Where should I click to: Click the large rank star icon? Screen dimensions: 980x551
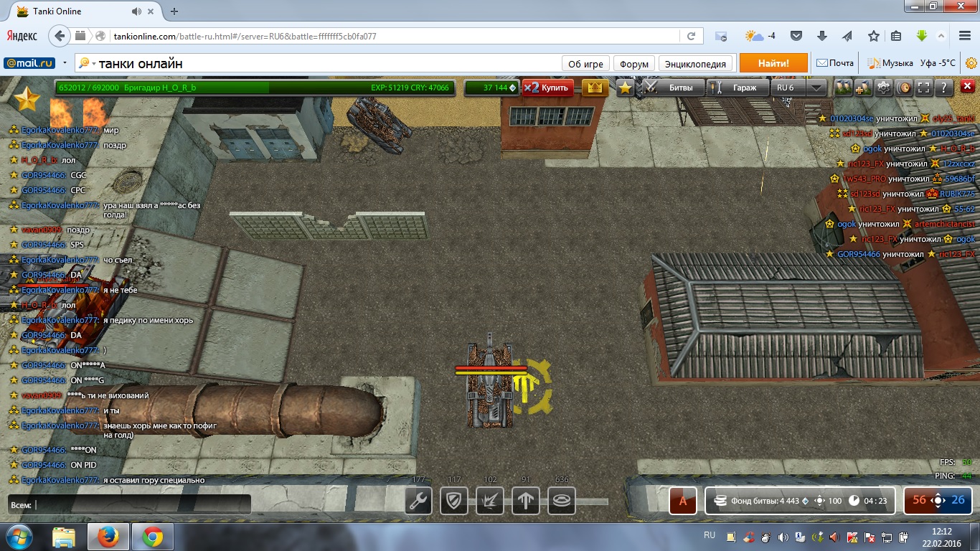(x=27, y=99)
